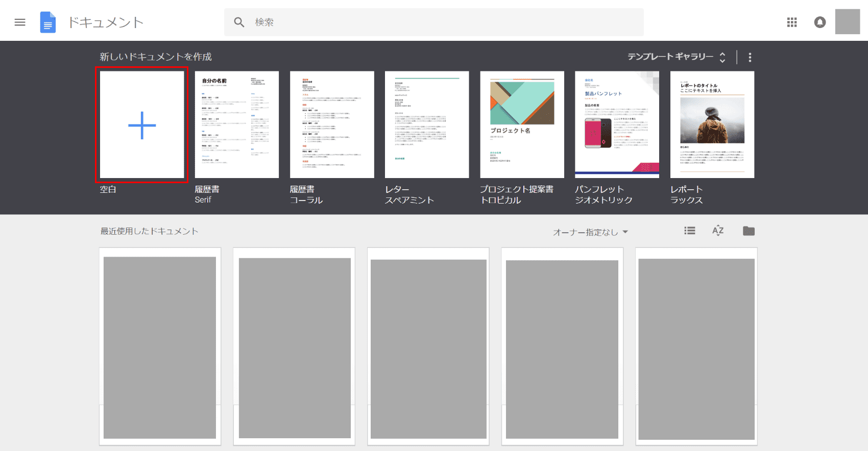Click the Serif subtitle text
Viewport: 868px width, 451px height.
(x=203, y=200)
